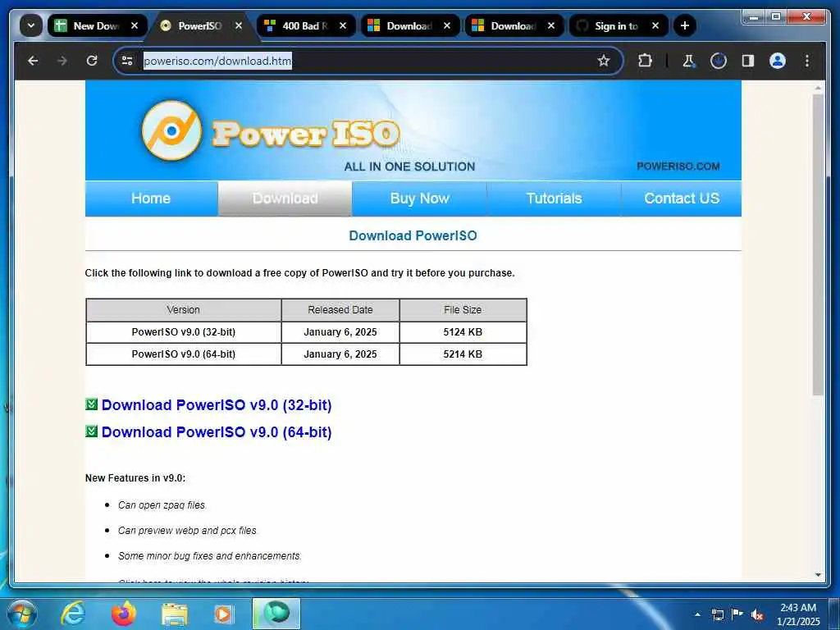Select the Download menu item
This screenshot has width=840, height=630.
coord(285,199)
